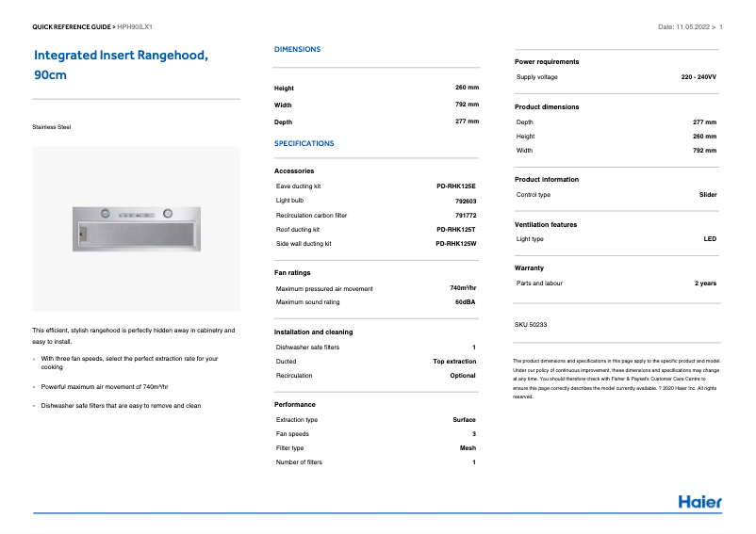Click the SKU 50233 text
This screenshot has height=534, width=756.
tap(531, 324)
